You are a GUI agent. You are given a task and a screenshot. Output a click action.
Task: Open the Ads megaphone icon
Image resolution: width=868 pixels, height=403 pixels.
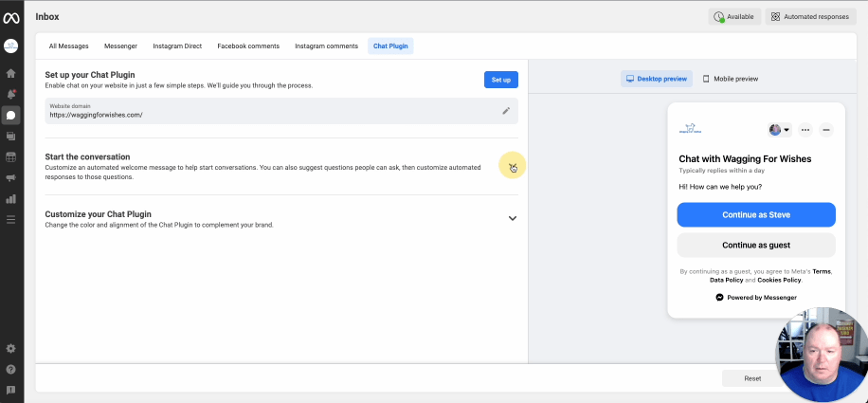(11, 177)
